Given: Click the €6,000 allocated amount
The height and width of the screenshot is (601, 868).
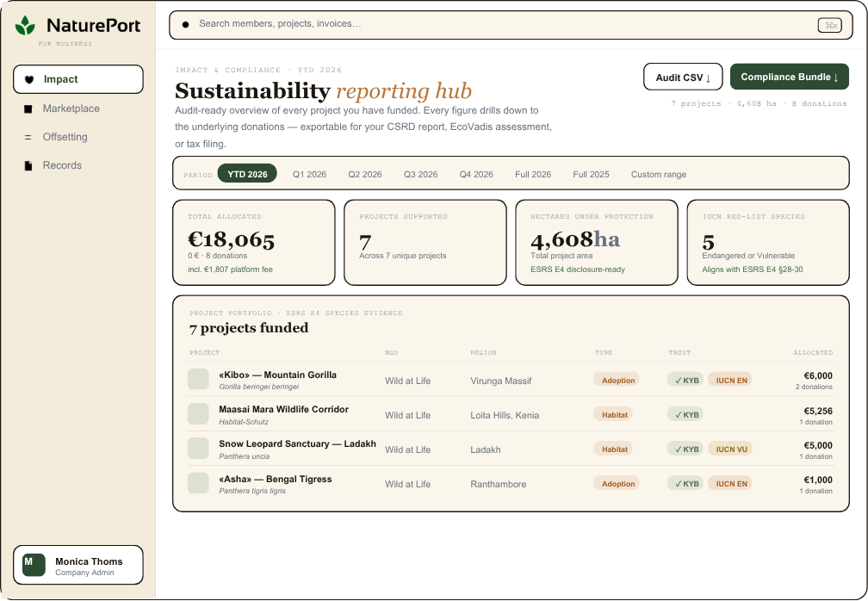Looking at the screenshot, I should click(818, 375).
